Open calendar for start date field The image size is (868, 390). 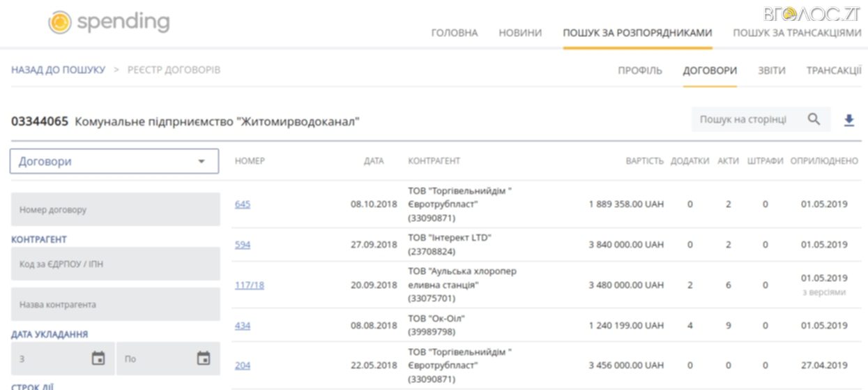click(98, 359)
